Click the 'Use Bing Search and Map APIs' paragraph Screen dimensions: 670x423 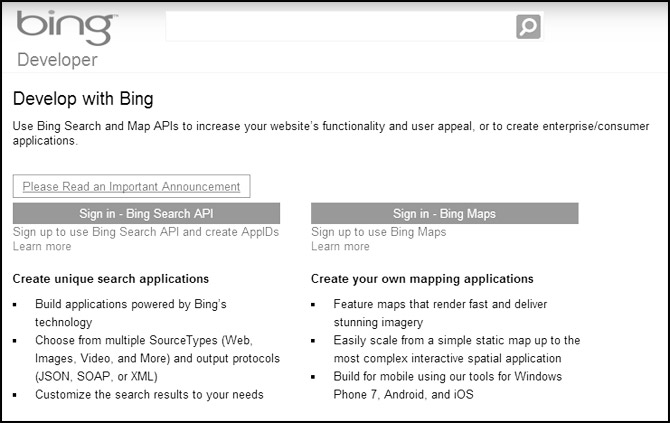[x=331, y=133]
